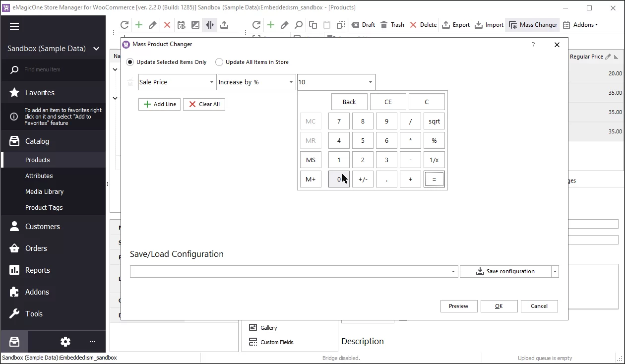Add a new change line with Add Line
The height and width of the screenshot is (364, 625).
(159, 104)
